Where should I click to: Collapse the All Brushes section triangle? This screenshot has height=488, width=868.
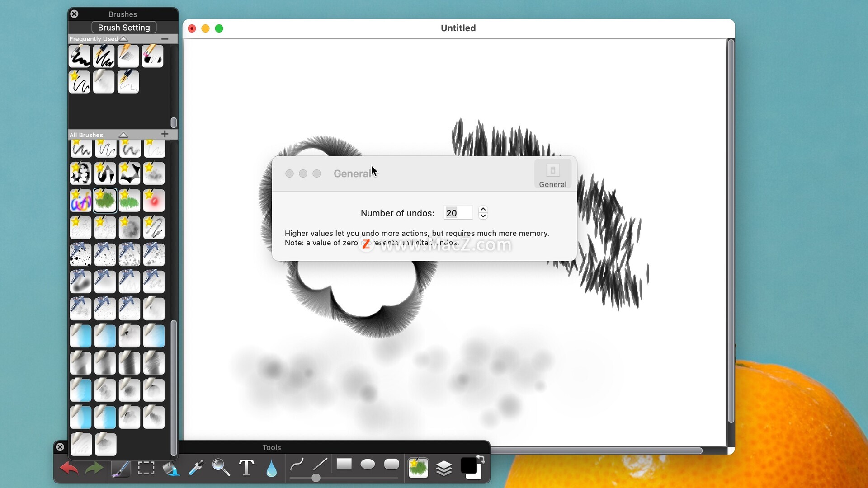tap(123, 135)
